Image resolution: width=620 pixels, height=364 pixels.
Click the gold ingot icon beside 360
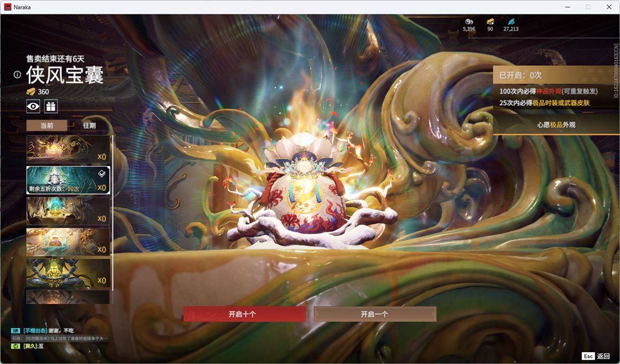(x=31, y=92)
